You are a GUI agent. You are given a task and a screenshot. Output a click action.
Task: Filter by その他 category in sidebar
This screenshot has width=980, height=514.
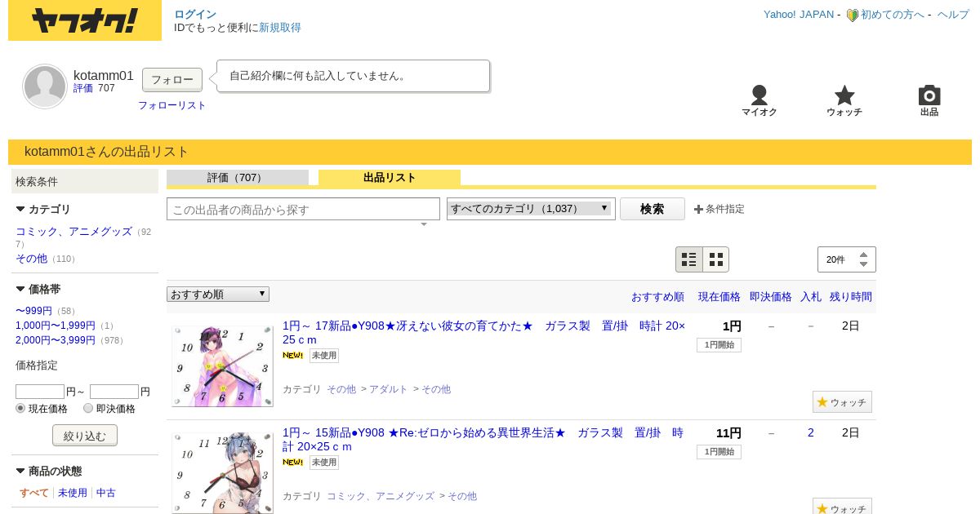(x=32, y=259)
